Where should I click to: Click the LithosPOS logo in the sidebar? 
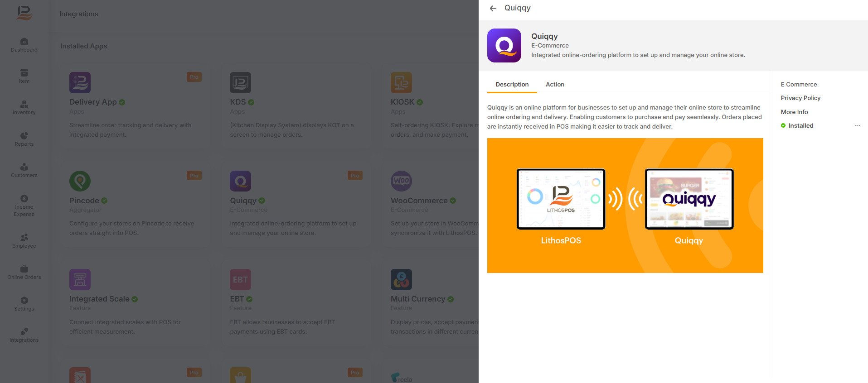[x=24, y=13]
